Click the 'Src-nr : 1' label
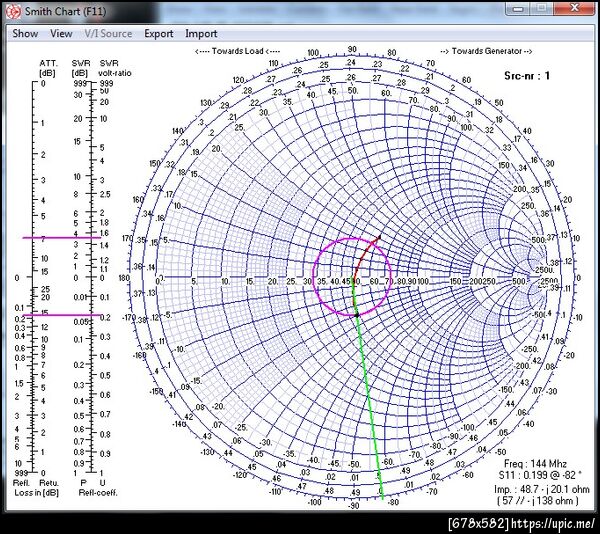The height and width of the screenshot is (534, 600). click(527, 76)
